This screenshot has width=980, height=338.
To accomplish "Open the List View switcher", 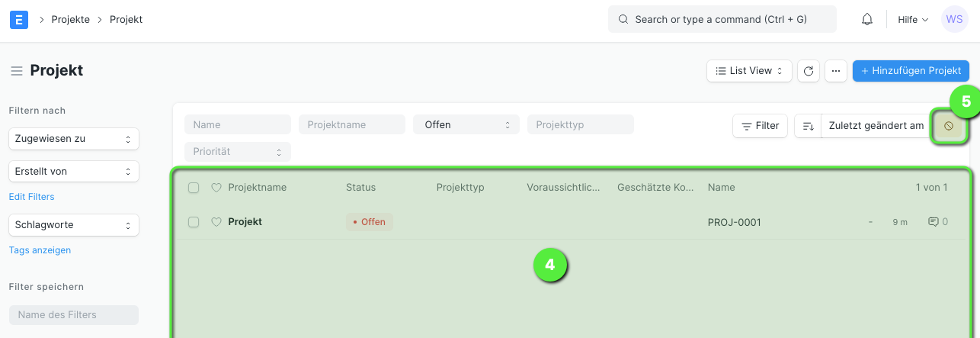I will [x=749, y=71].
